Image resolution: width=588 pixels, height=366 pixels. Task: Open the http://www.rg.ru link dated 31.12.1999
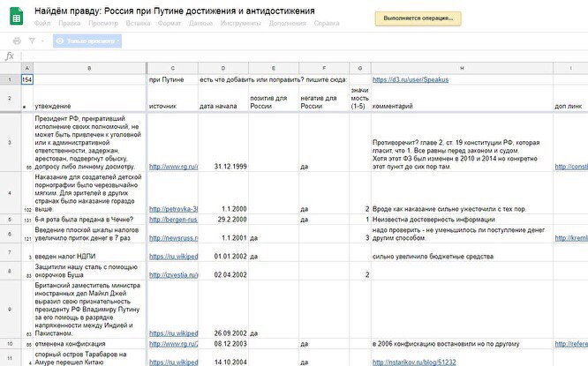pos(173,167)
